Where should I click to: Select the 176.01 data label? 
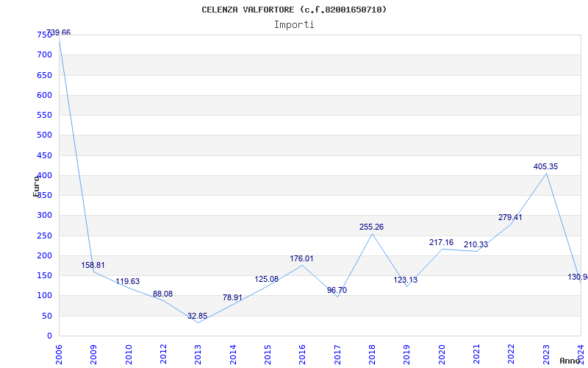301,259
